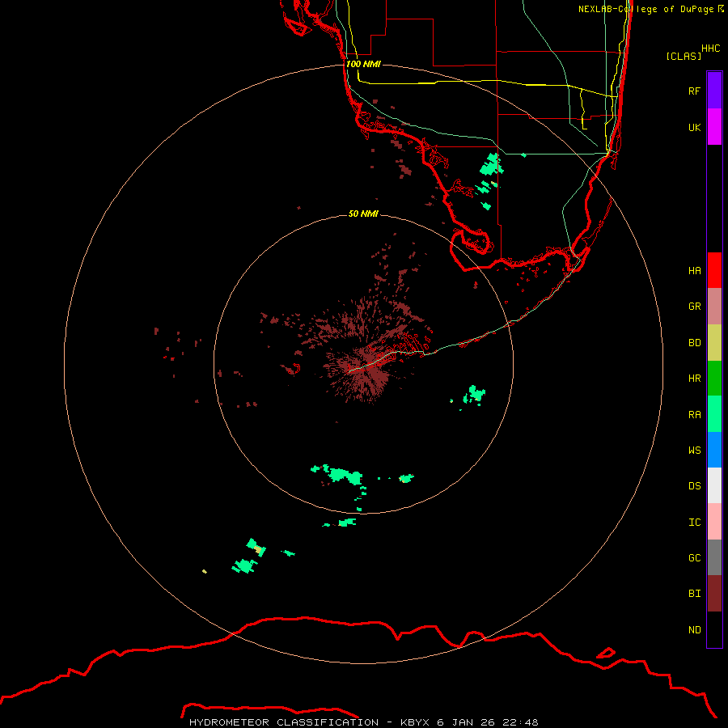Viewport: 728px width, 728px height.
Task: Click the RA legend label
Action: [694, 414]
